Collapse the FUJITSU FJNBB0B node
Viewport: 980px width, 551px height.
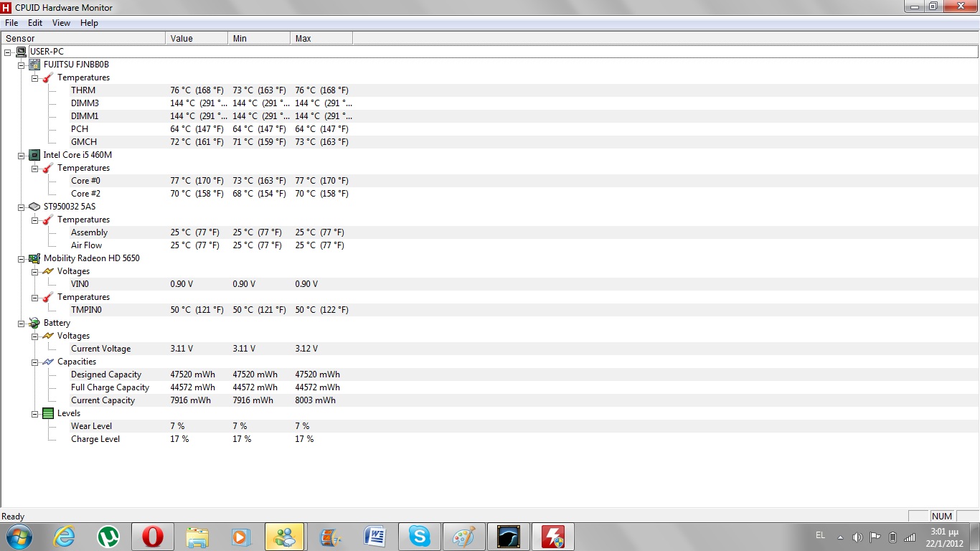(21, 65)
